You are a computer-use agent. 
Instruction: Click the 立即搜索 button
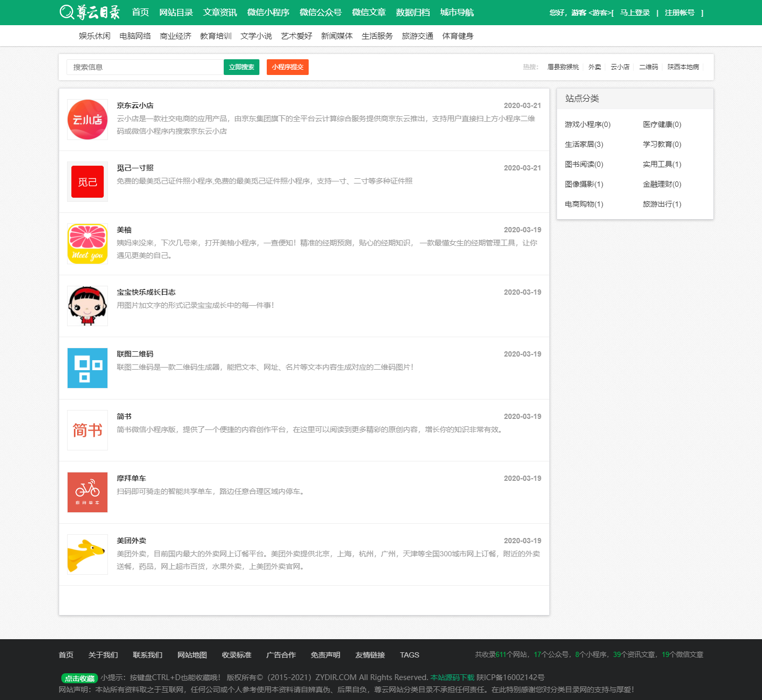click(242, 67)
